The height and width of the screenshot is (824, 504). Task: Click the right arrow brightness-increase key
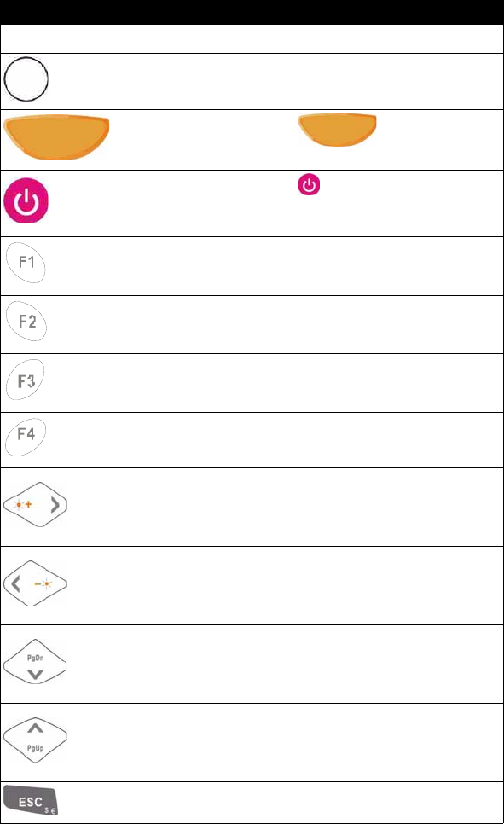point(35,504)
